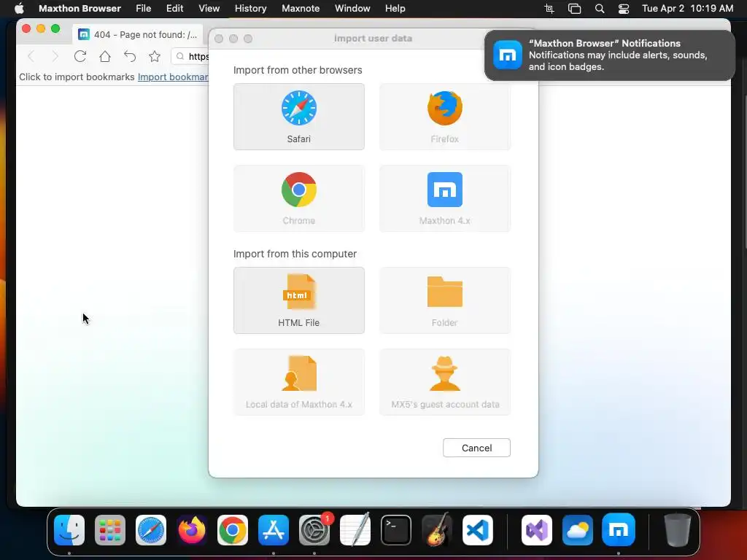Choose the Folder import option
The image size is (747, 560).
coord(444,300)
